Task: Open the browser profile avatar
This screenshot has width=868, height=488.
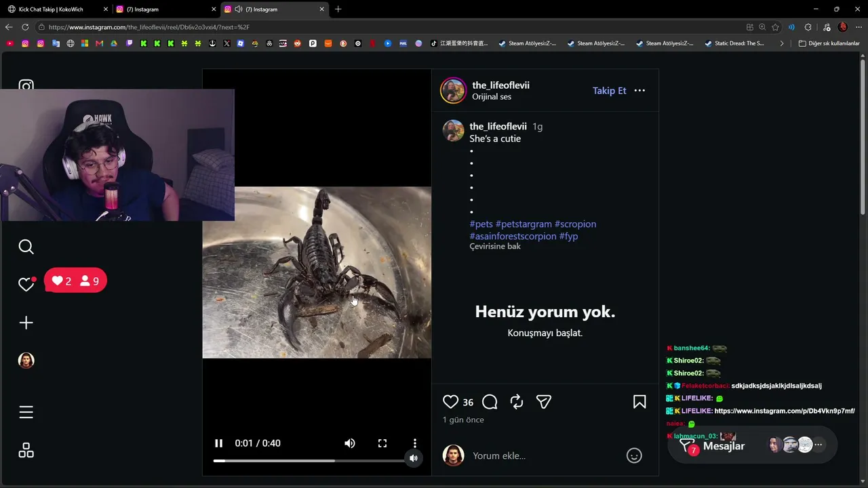Action: [x=842, y=27]
